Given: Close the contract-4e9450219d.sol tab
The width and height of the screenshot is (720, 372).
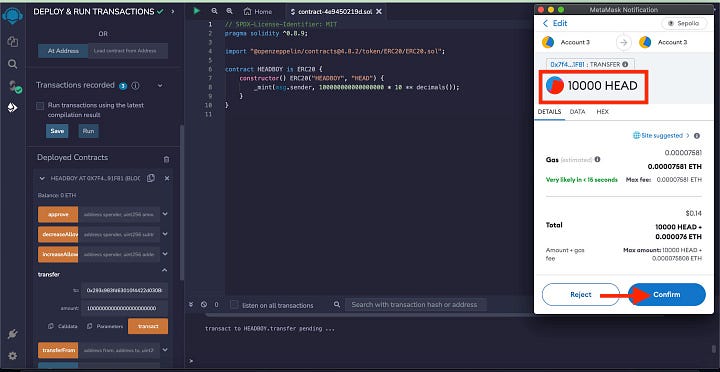Looking at the screenshot, I should (379, 11).
